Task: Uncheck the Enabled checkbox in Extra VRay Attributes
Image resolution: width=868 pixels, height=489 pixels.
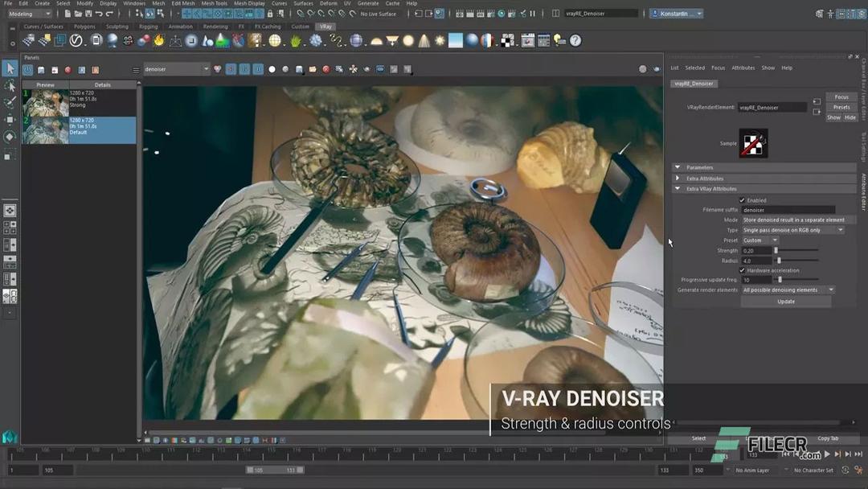Action: tap(742, 199)
